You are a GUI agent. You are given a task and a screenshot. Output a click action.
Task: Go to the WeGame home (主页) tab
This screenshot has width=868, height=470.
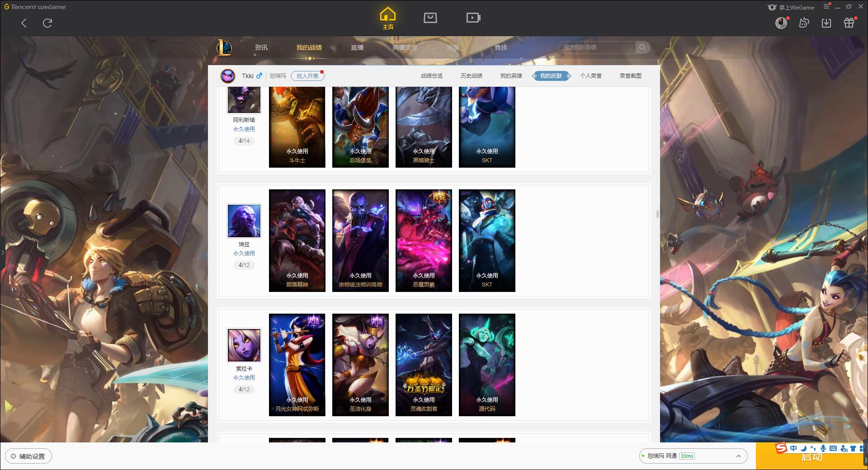click(x=387, y=19)
